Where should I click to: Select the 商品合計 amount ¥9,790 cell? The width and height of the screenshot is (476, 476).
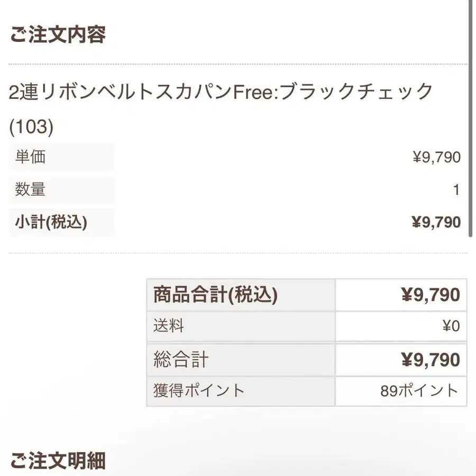431,295
